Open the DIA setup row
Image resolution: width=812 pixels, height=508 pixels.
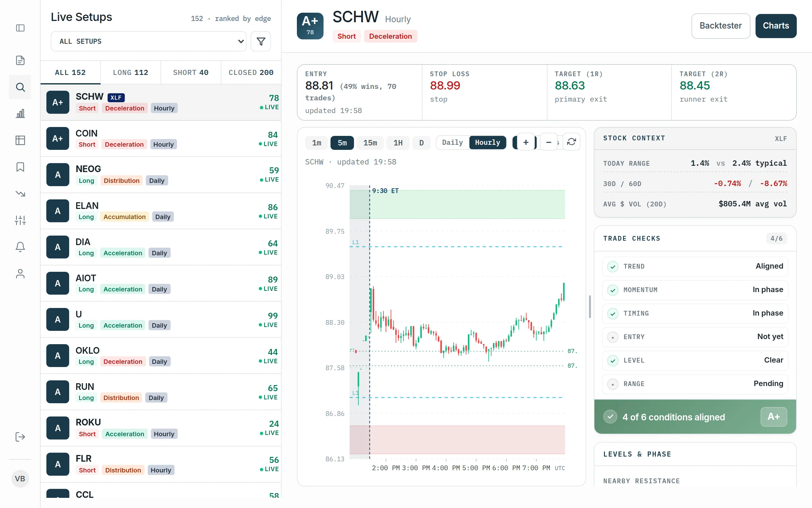pos(161,247)
